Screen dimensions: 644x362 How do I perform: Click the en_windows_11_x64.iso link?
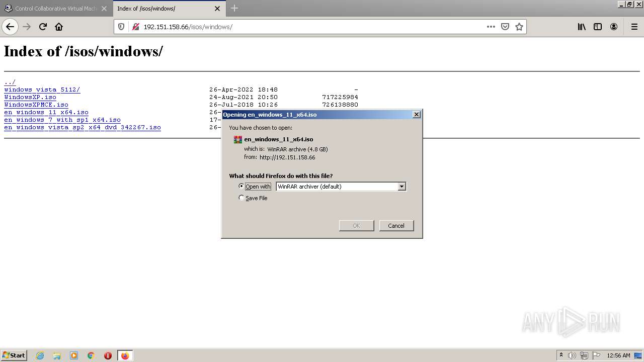pos(46,112)
